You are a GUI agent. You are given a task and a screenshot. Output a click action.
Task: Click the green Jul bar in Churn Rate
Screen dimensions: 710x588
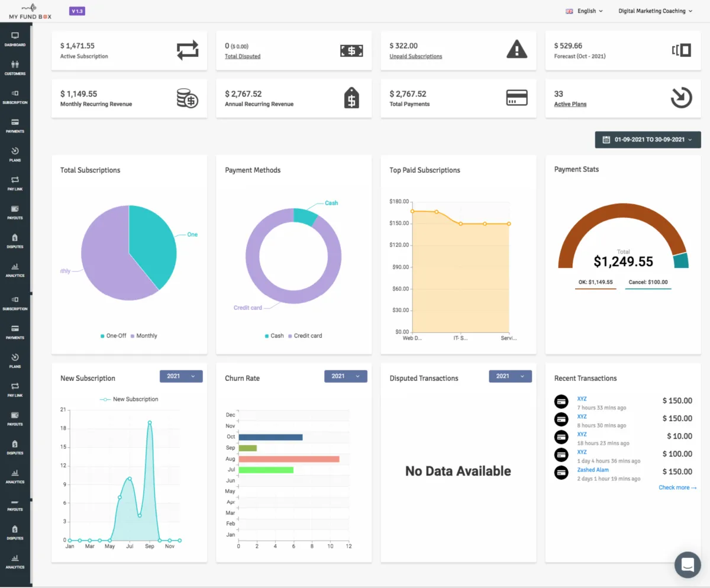point(266,470)
